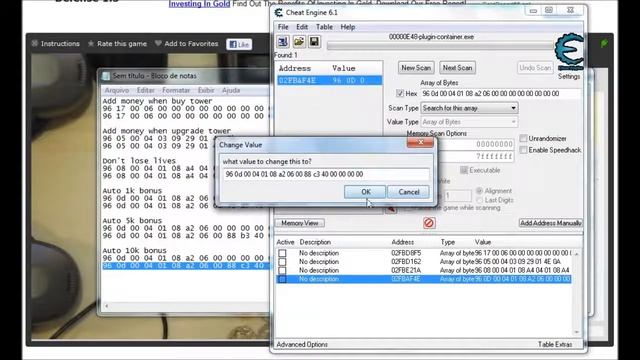Click the Next Scan button
The width and height of the screenshot is (640, 360).
pos(457,68)
